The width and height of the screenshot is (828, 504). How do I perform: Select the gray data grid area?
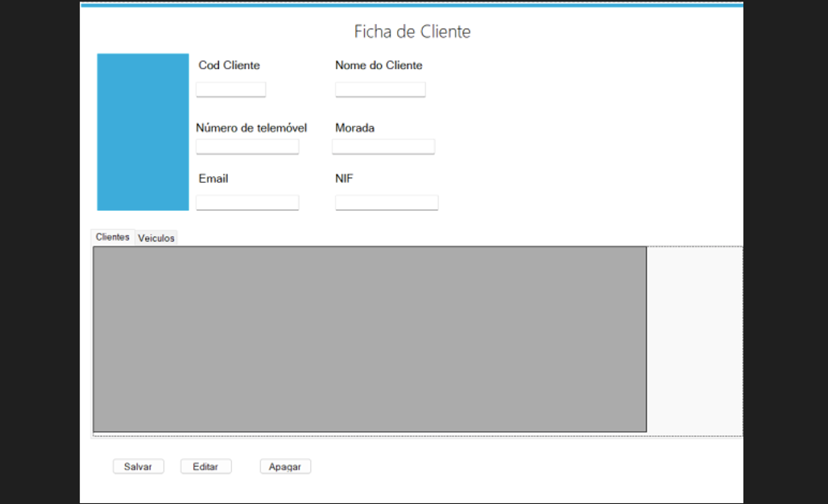(x=370, y=339)
